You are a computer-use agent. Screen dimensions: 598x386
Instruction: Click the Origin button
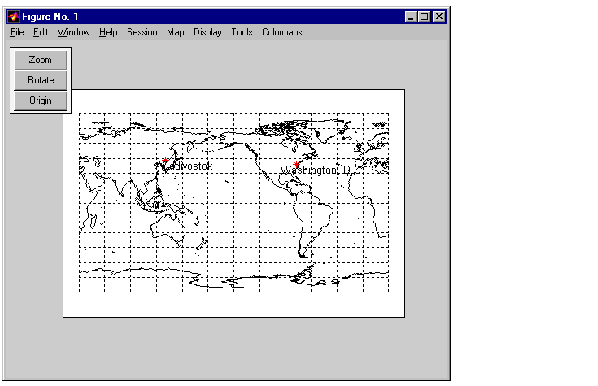tap(40, 101)
